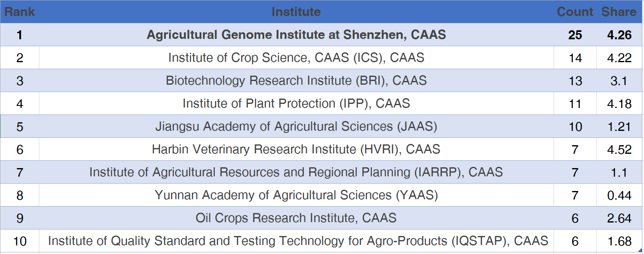644x254 pixels.
Task: Select the Yunnan Academy of Agricultural Sciences cell
Action: (296, 195)
